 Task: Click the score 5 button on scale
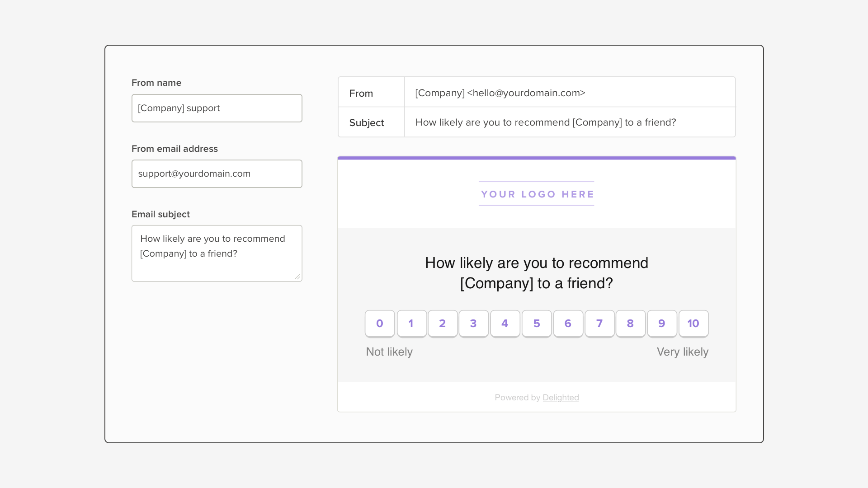(x=537, y=324)
